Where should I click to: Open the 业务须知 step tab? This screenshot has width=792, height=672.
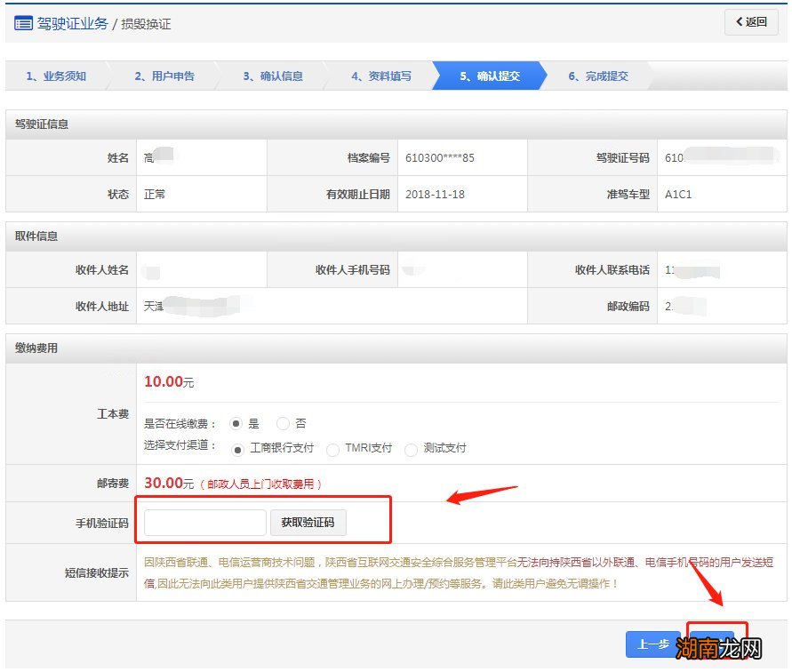tap(55, 76)
